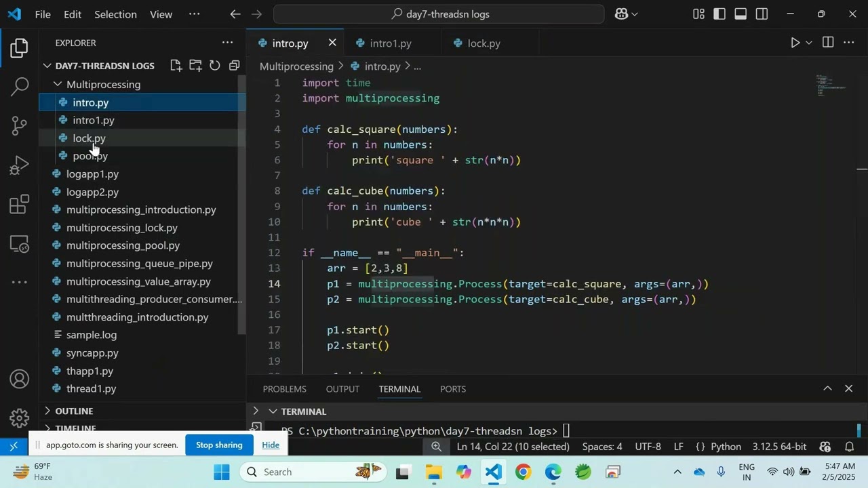This screenshot has width=868, height=488.
Task: Open the Selection menu
Action: click(115, 14)
